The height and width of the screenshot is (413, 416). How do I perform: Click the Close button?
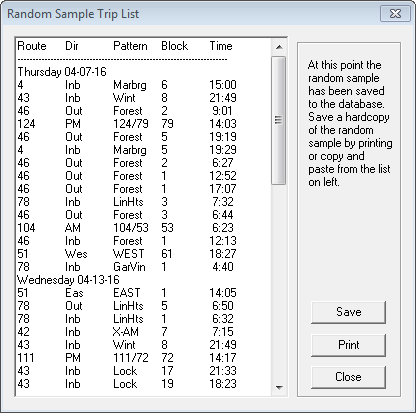click(348, 377)
